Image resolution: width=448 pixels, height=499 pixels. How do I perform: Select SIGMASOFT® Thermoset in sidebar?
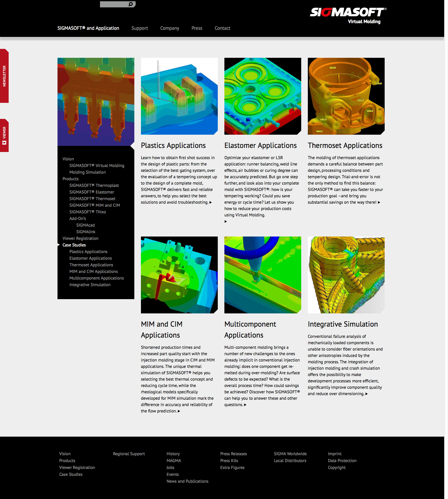(92, 199)
